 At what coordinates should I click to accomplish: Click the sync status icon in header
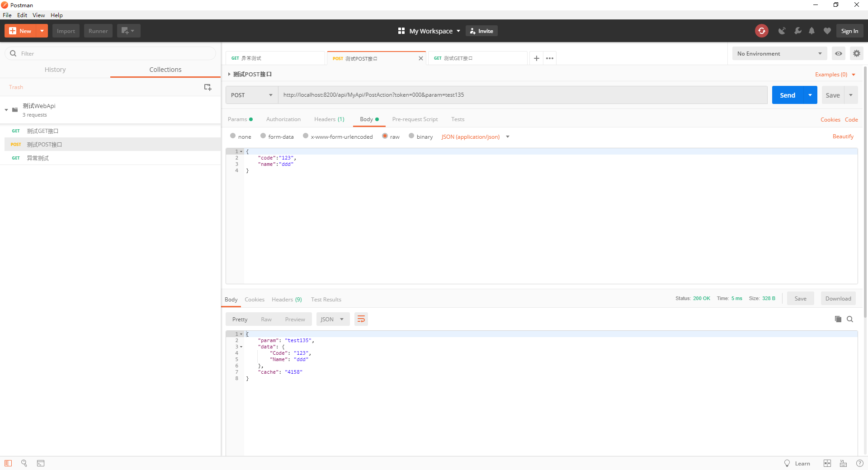(x=761, y=31)
